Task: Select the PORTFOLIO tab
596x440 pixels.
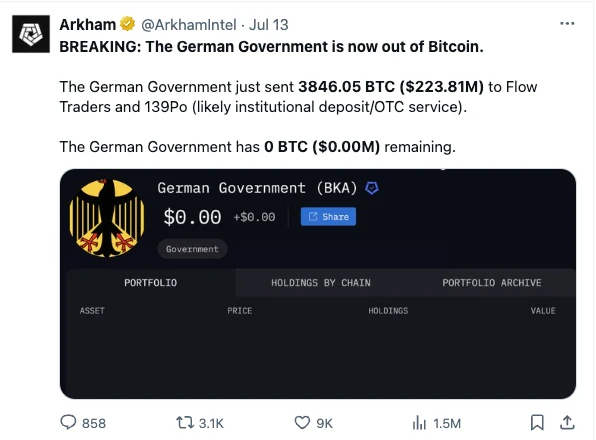Action: (x=151, y=283)
